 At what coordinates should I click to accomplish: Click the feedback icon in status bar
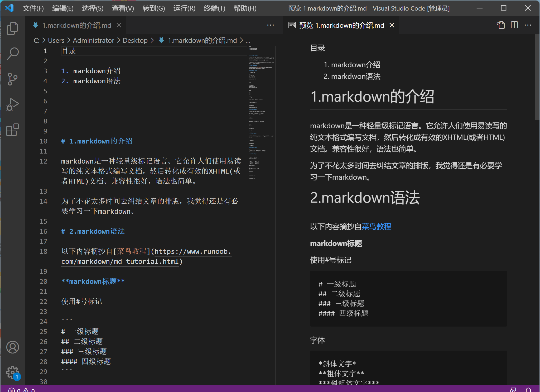pyautogui.click(x=513, y=390)
